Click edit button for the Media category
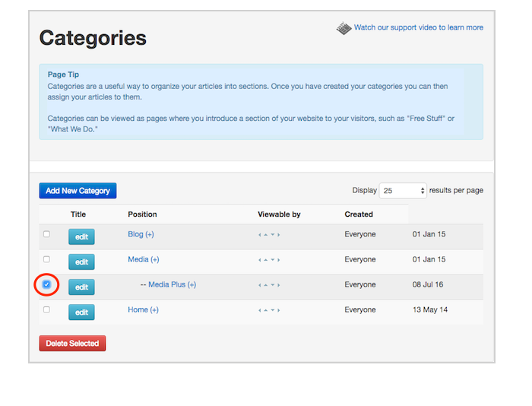 point(81,262)
